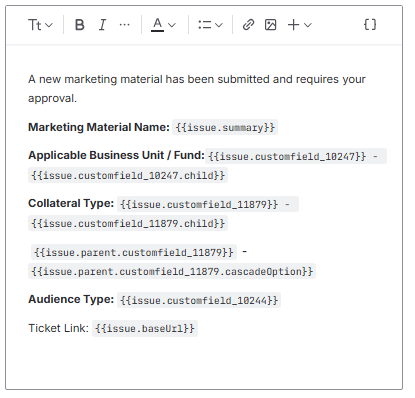Click the {{issue.parent.customfield_11879}} snippet
Screen dimensions: 415x398
pos(134,252)
